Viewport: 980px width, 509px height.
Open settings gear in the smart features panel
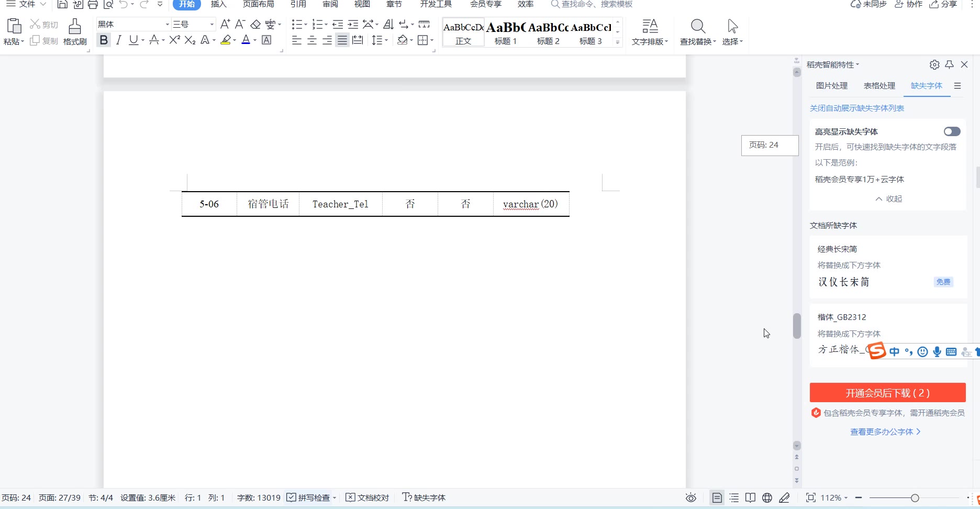coord(934,64)
